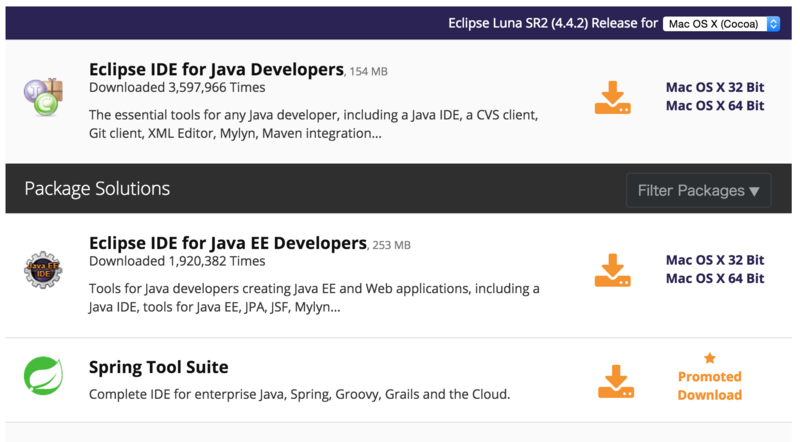This screenshot has height=442, width=800.
Task: Expand the Filter Packages dropdown
Action: [698, 190]
